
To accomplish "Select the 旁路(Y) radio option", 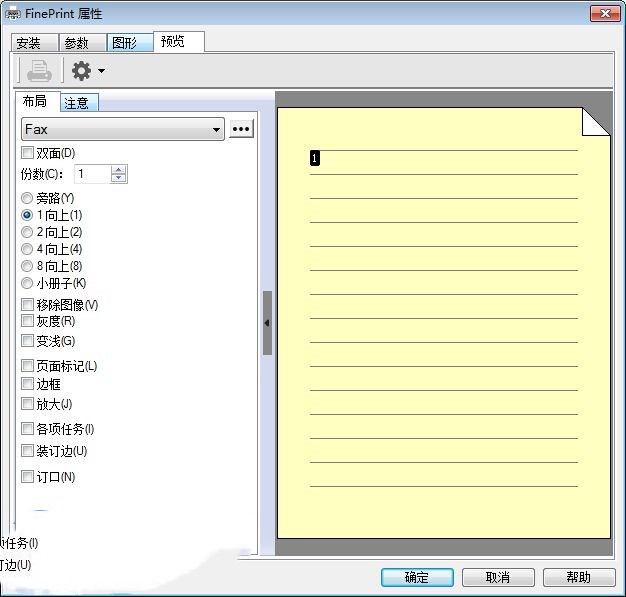I will tap(48, 198).
